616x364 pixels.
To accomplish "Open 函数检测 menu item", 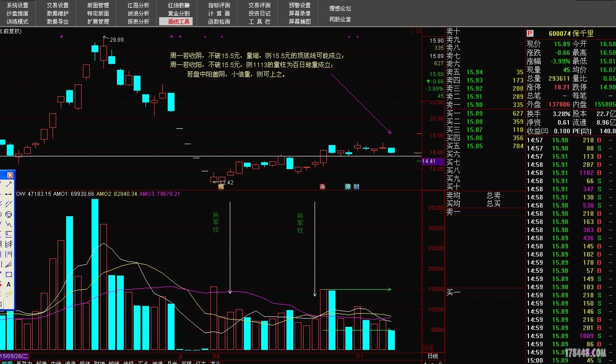I will point(219,21).
